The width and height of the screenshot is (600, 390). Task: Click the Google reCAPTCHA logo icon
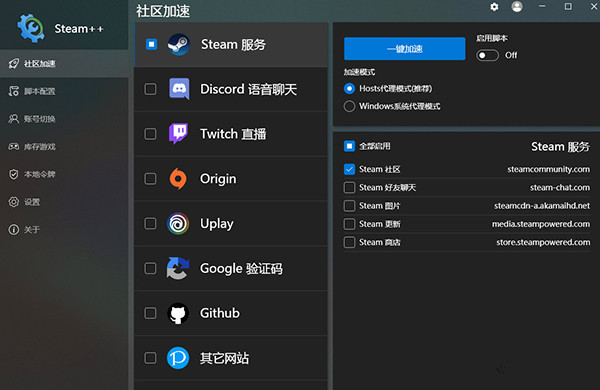(x=178, y=268)
